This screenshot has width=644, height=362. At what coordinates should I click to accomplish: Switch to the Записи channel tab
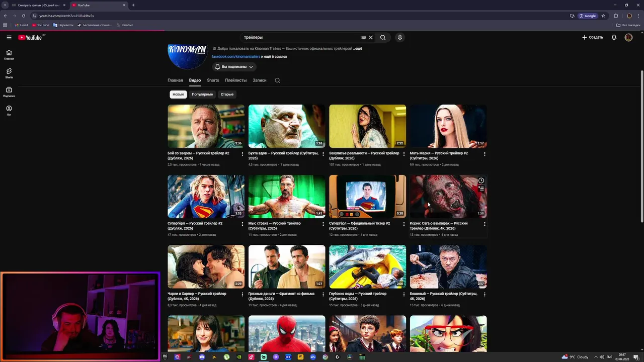coord(260,80)
